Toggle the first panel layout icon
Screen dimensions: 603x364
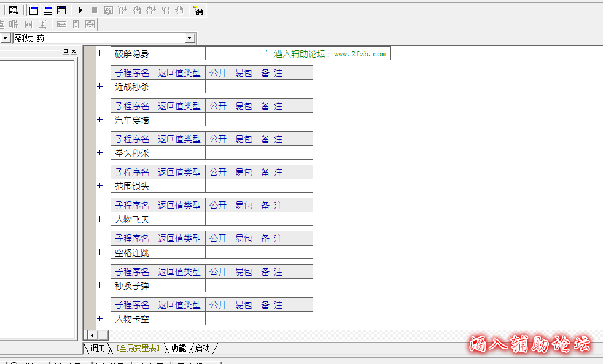[34, 10]
